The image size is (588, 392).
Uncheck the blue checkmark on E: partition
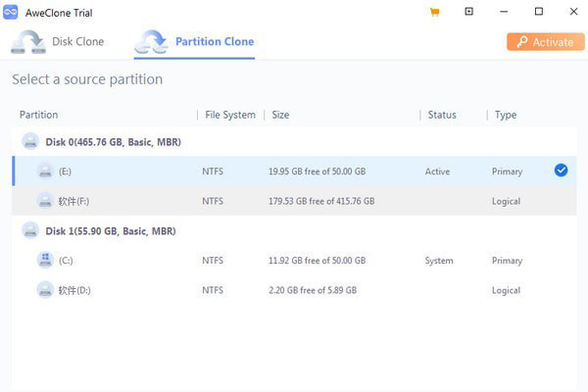click(x=561, y=171)
